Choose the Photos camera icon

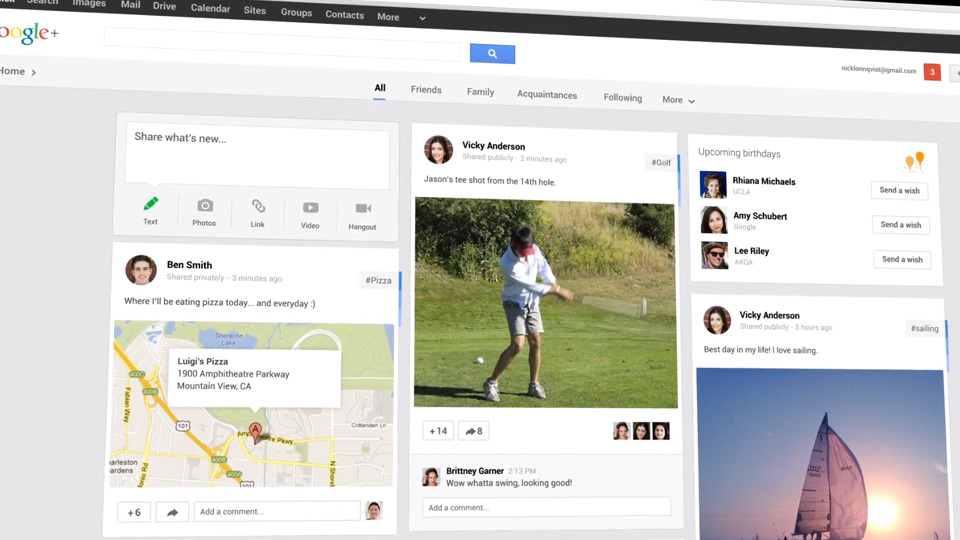pyautogui.click(x=205, y=205)
